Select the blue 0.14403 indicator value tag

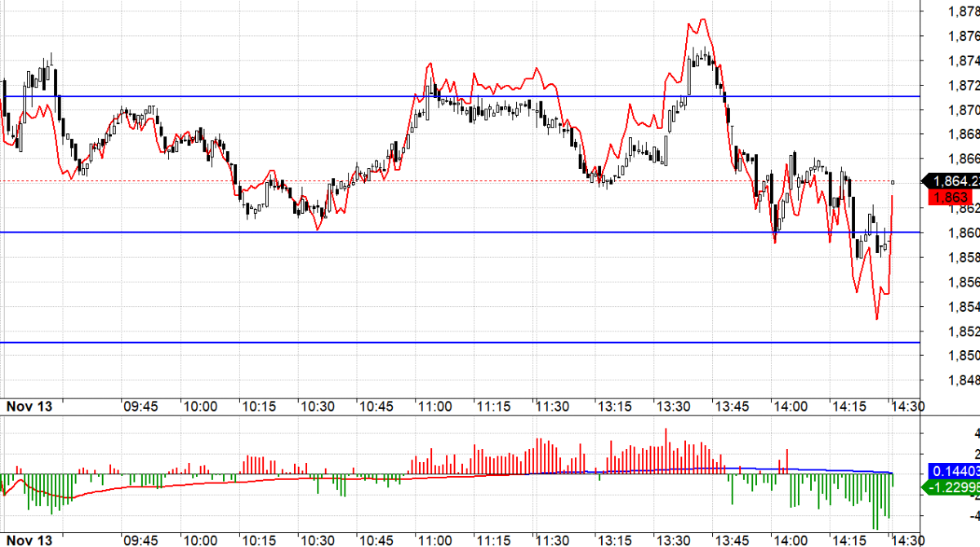coord(953,472)
